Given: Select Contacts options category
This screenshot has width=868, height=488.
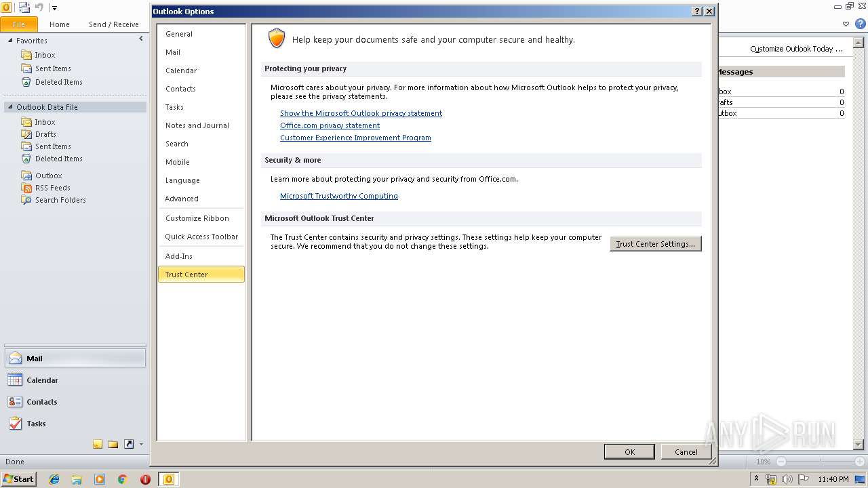Looking at the screenshot, I should (201, 89).
